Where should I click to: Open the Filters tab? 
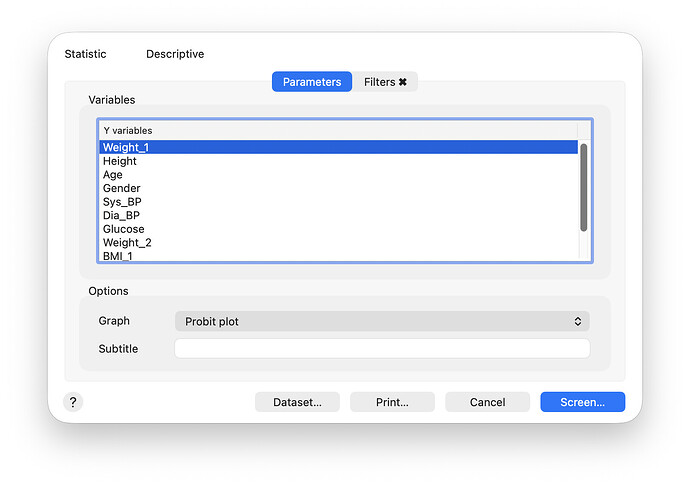click(x=380, y=82)
